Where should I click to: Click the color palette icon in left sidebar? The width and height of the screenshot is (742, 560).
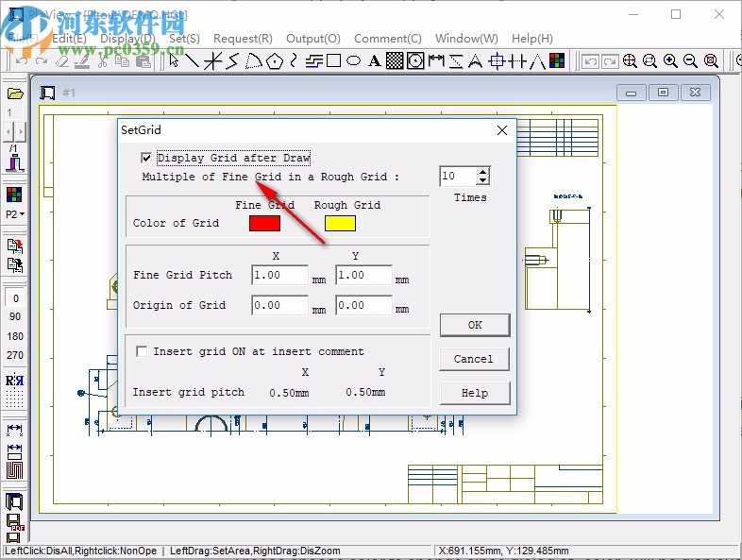click(x=14, y=195)
